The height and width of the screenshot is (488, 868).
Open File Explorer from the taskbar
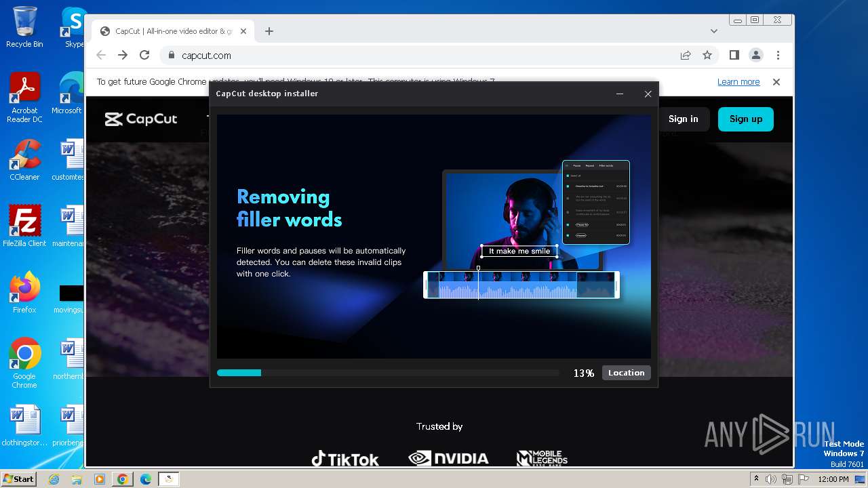pos(77,479)
